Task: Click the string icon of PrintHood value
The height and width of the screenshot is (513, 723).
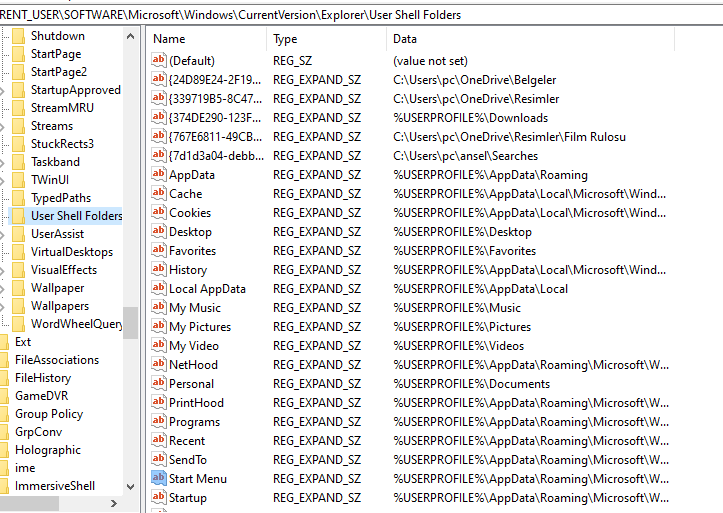Action: point(158,402)
